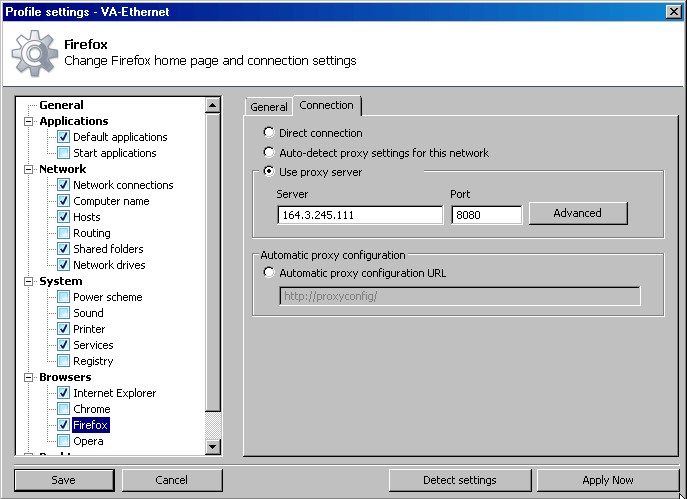Screen dimensions: 687x499
Task: Enable the Routing checkbox
Action: (x=63, y=233)
